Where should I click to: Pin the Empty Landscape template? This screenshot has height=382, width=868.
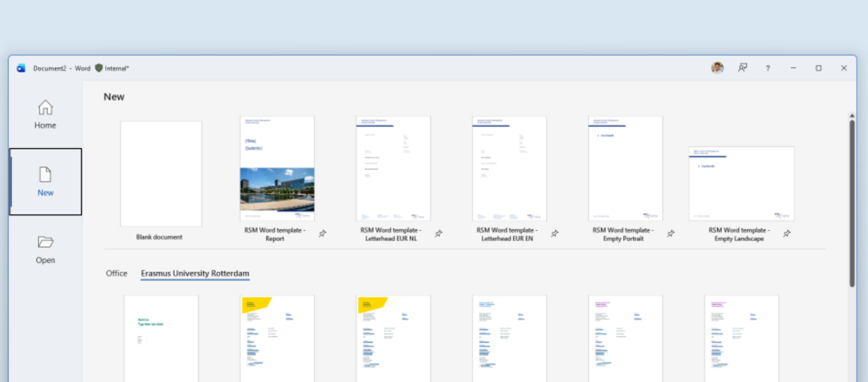click(x=787, y=234)
